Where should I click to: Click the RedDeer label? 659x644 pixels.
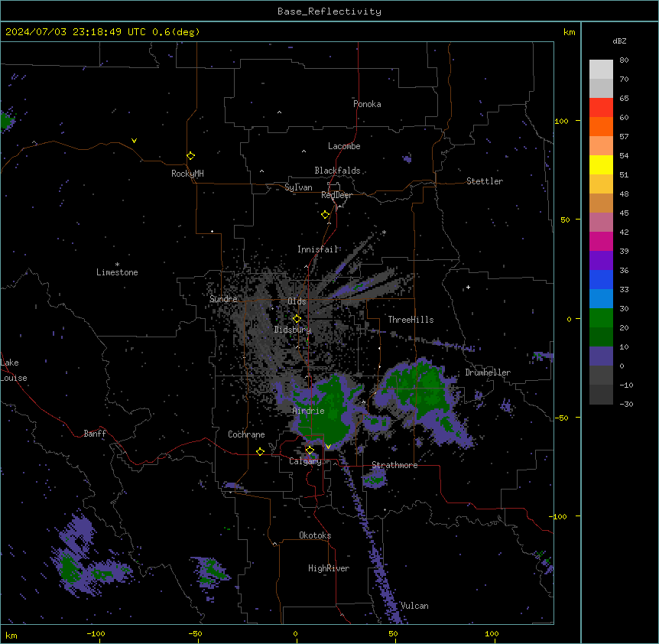coord(336,195)
